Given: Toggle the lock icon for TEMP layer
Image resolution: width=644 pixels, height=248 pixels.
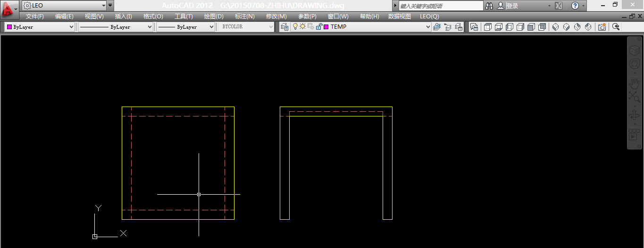Looking at the screenshot, I should pyautogui.click(x=318, y=27).
